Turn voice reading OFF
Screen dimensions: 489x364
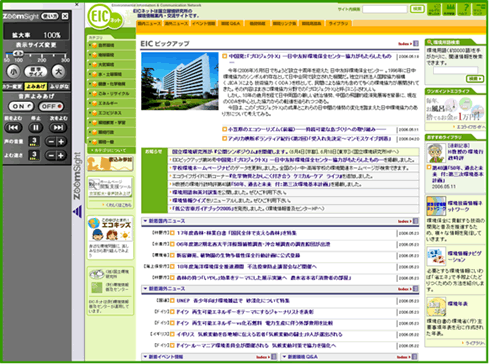point(51,106)
